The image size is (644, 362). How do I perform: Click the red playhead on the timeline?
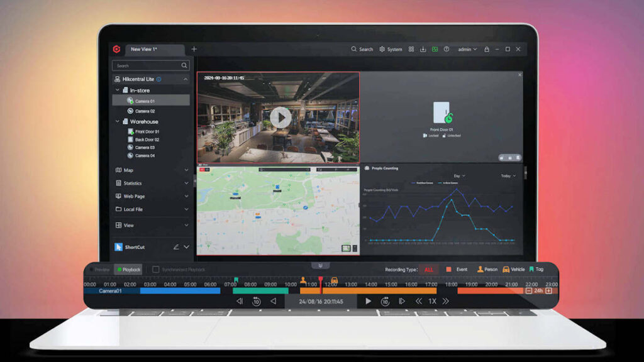(321, 280)
